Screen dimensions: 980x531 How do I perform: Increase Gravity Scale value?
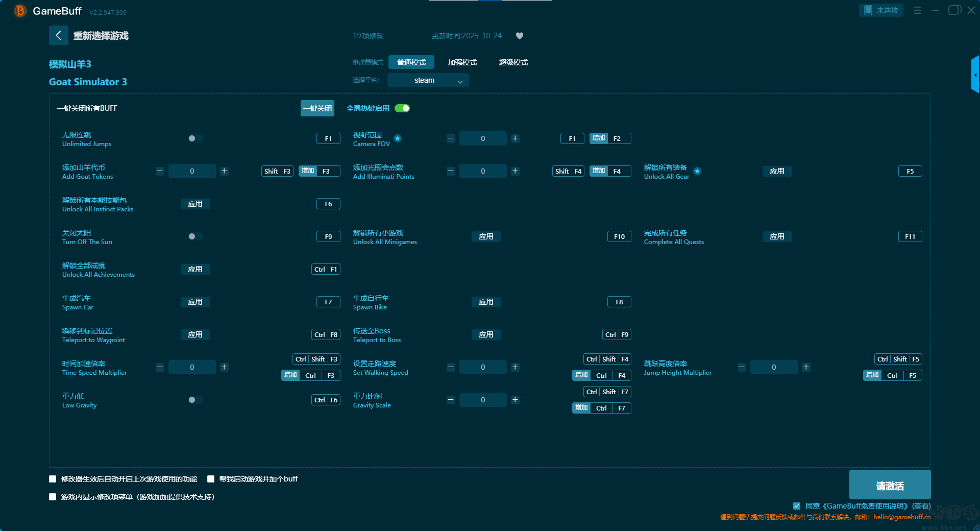[x=515, y=400]
